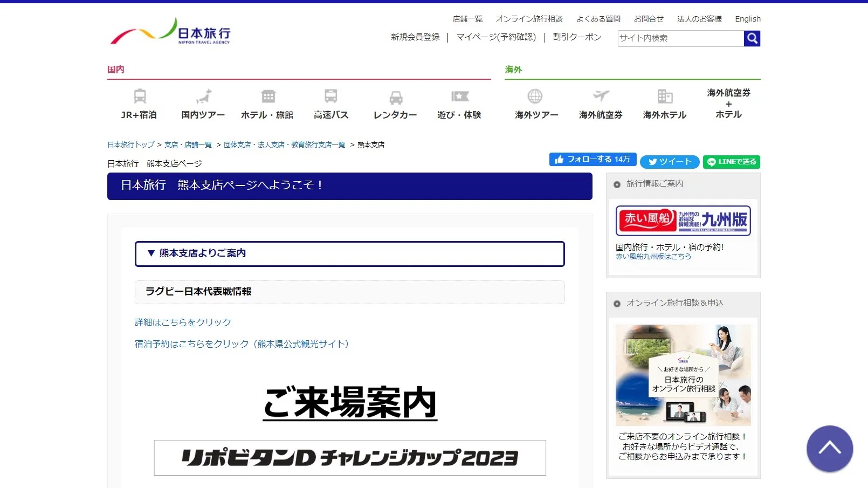Open マイページ(予約確認) link

(x=496, y=37)
